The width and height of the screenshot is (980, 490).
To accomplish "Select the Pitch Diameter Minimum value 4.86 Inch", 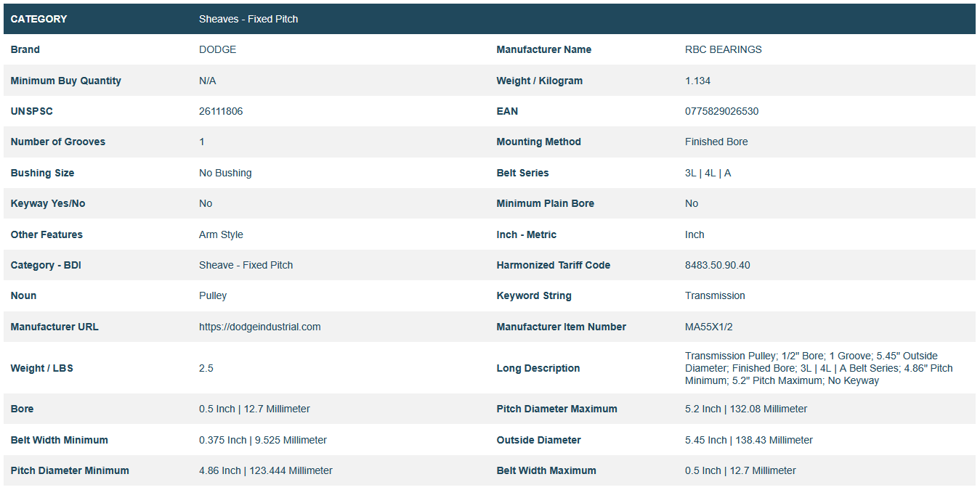I will 265,470.
